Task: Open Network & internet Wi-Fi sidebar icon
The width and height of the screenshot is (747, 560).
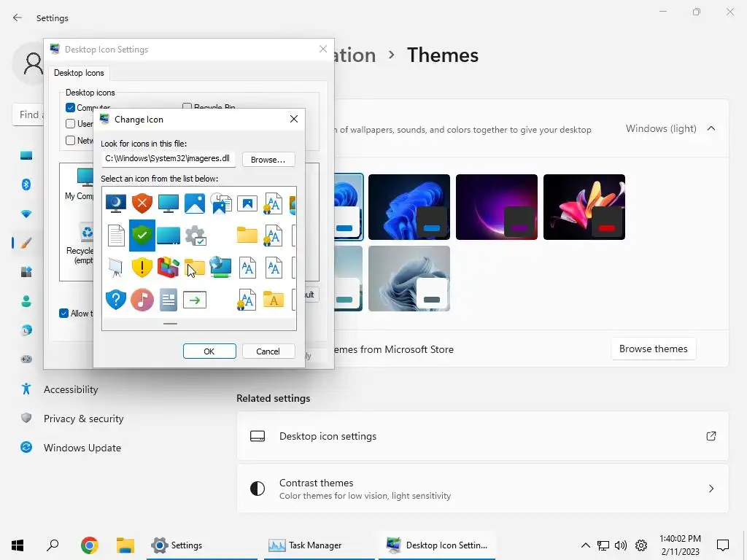Action: pos(26,214)
